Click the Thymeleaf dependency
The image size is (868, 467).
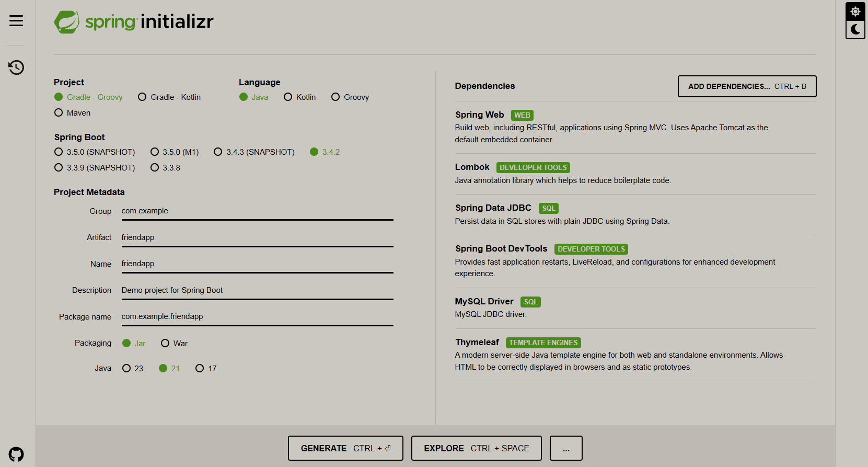[x=635, y=355]
